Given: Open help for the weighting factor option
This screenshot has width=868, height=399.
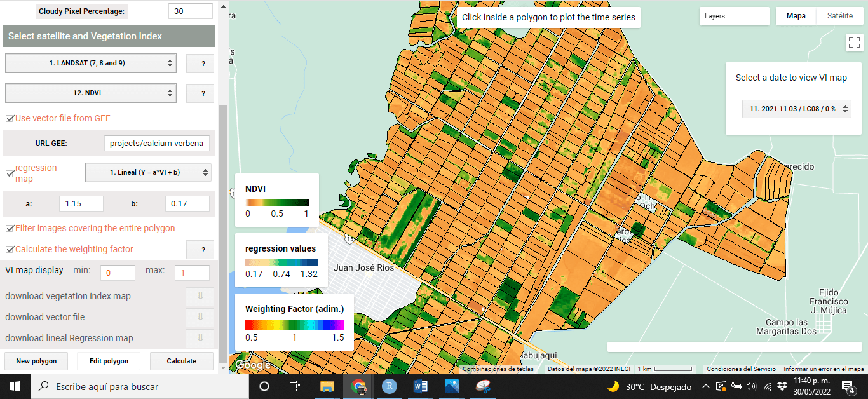Looking at the screenshot, I should [x=200, y=249].
